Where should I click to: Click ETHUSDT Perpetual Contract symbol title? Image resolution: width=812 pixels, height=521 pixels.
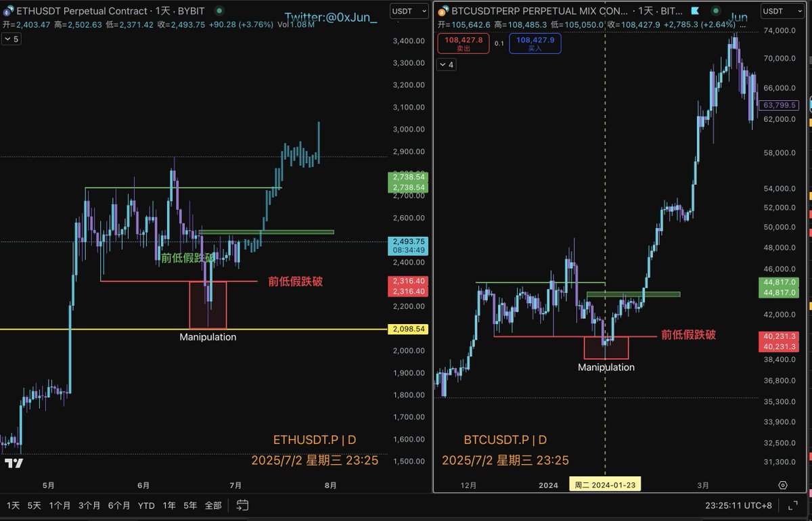[82, 11]
